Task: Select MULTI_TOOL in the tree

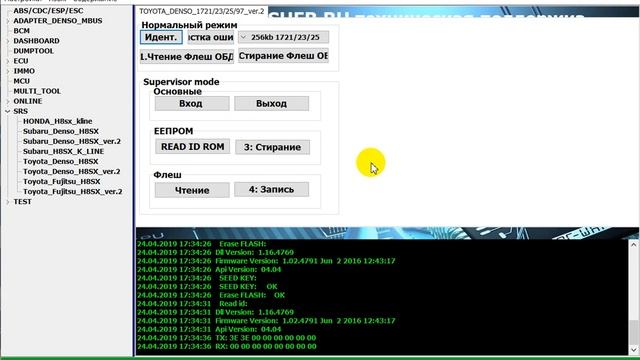Action: [x=37, y=91]
